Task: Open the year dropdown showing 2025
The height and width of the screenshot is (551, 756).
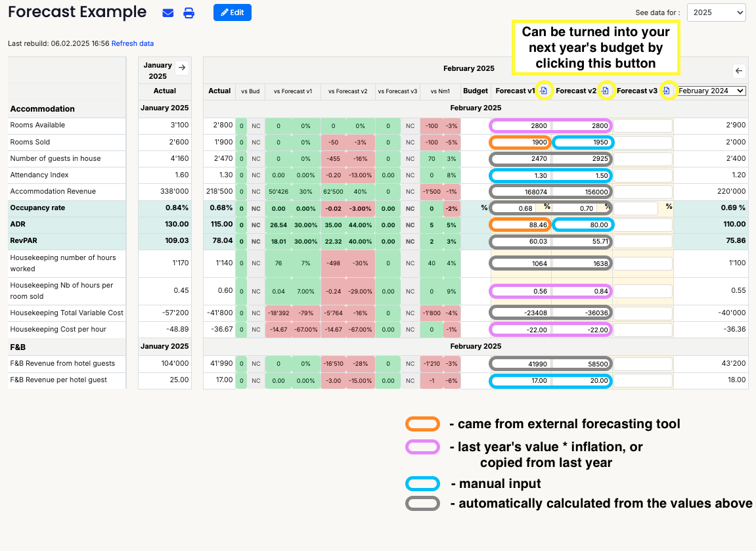Action: (x=716, y=12)
